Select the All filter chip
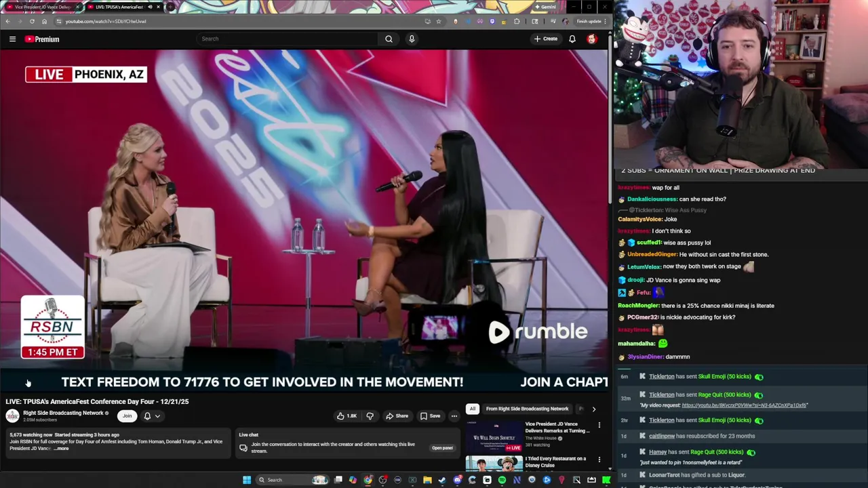 coord(472,409)
